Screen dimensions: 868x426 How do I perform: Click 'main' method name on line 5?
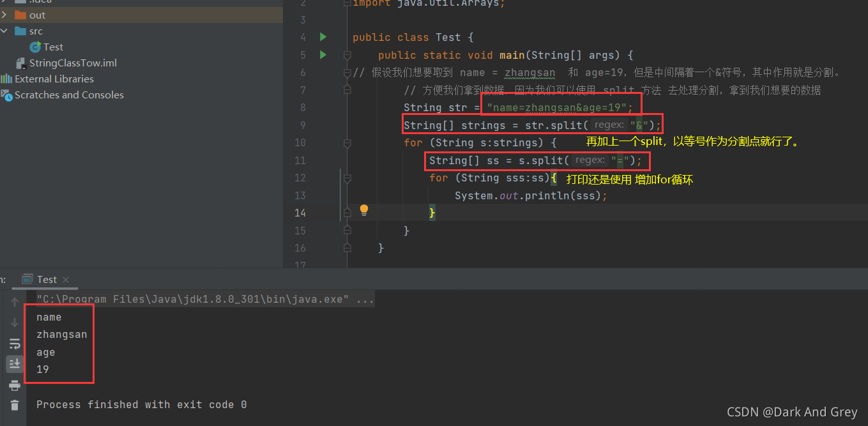click(x=512, y=55)
